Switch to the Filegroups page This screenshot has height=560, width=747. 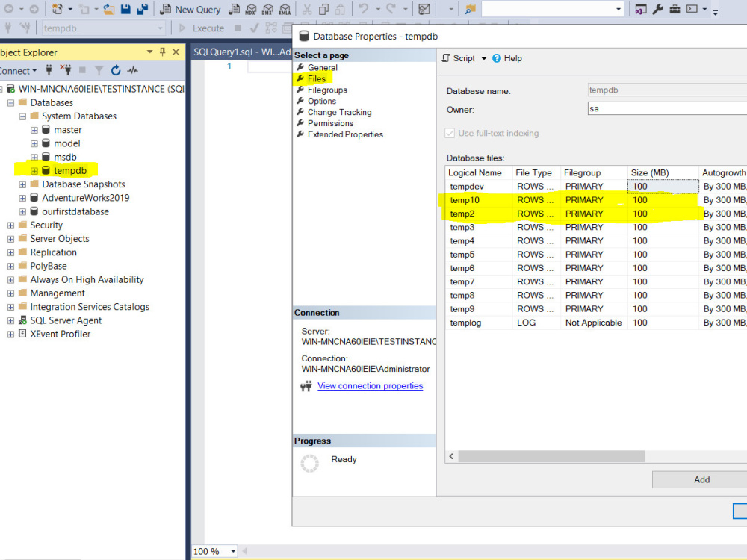[x=326, y=90]
